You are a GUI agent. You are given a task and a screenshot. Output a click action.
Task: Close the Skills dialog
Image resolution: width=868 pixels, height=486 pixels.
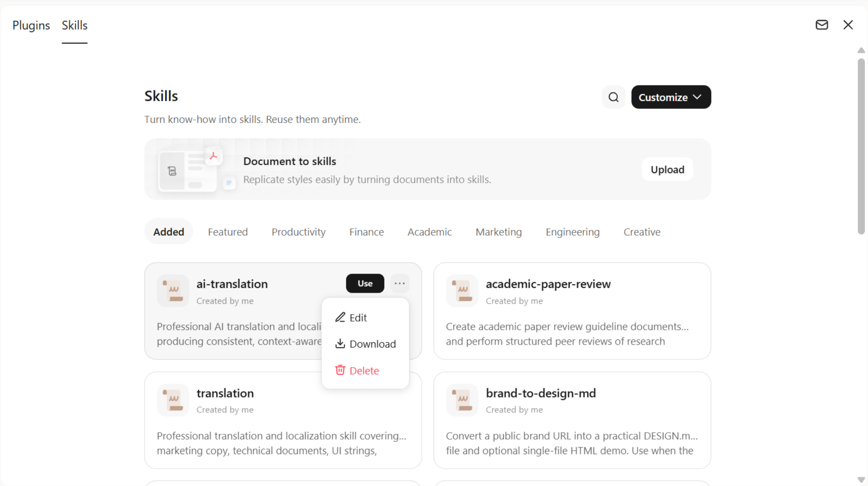[x=848, y=25]
